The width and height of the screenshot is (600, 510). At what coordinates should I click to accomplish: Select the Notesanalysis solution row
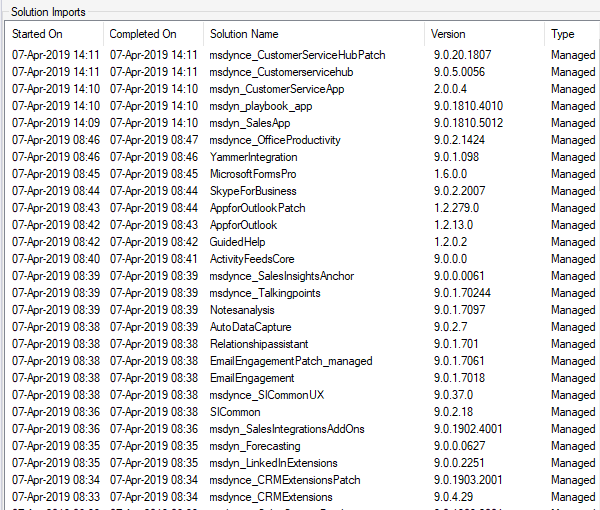(302, 310)
